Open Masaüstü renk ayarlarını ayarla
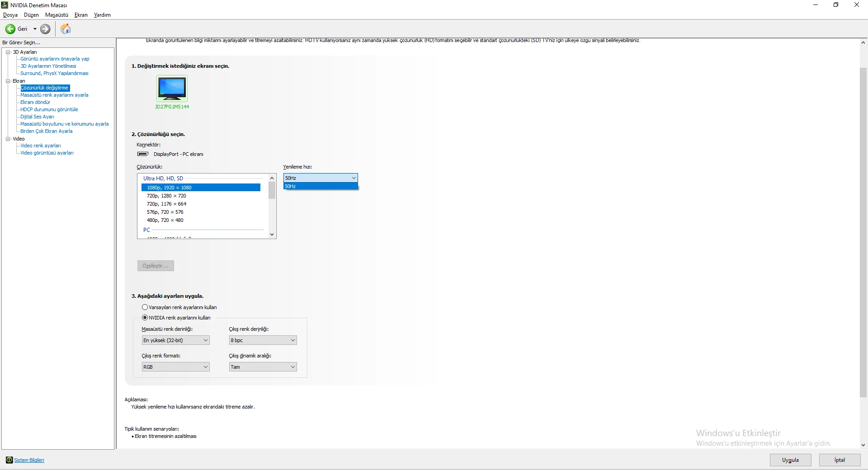The width and height of the screenshot is (868, 470). pos(54,95)
